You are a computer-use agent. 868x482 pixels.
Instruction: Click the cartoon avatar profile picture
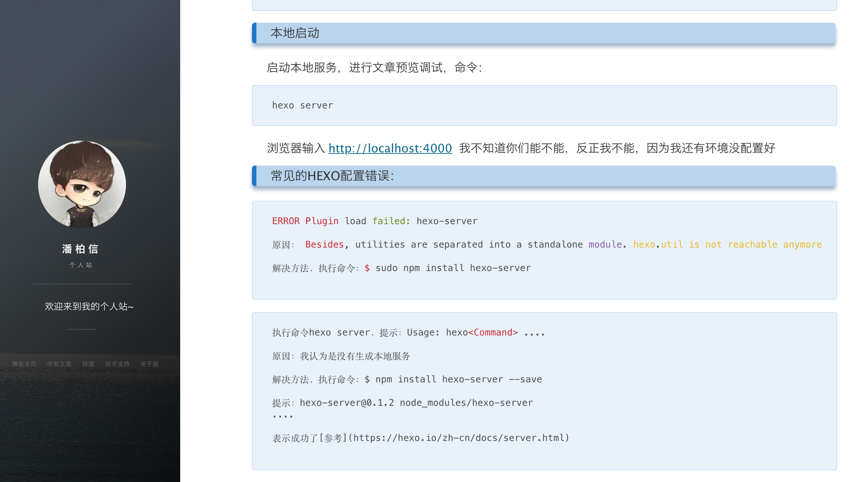82,184
